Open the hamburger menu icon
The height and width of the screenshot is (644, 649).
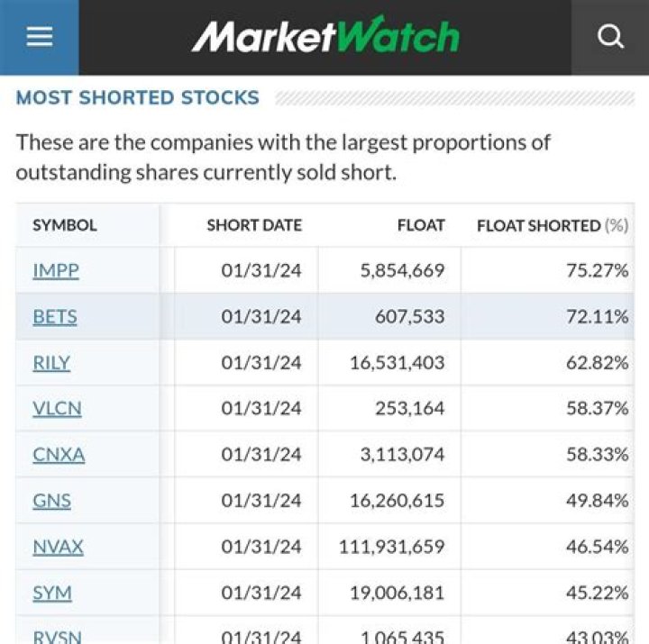click(39, 37)
